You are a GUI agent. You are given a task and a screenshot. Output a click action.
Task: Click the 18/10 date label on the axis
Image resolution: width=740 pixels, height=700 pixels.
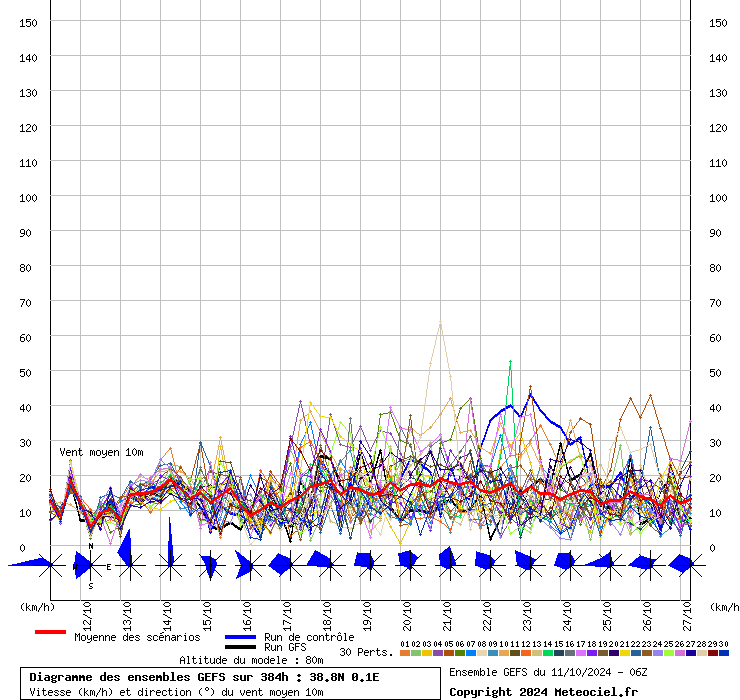(x=327, y=612)
